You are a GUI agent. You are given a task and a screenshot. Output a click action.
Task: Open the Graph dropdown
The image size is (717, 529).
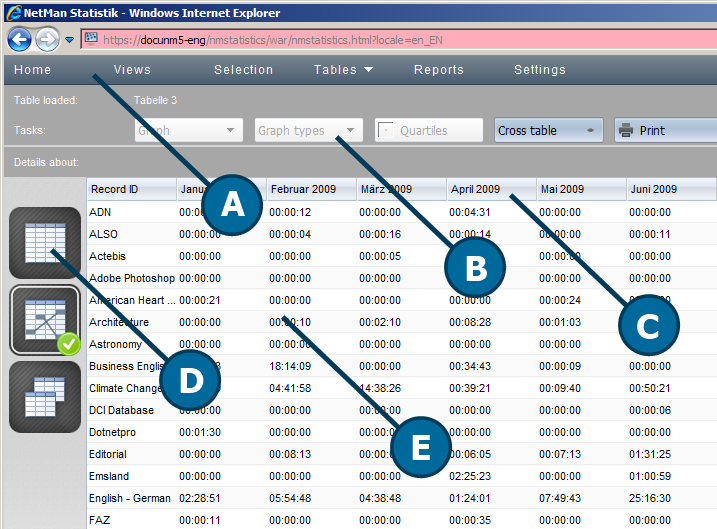pyautogui.click(x=188, y=131)
